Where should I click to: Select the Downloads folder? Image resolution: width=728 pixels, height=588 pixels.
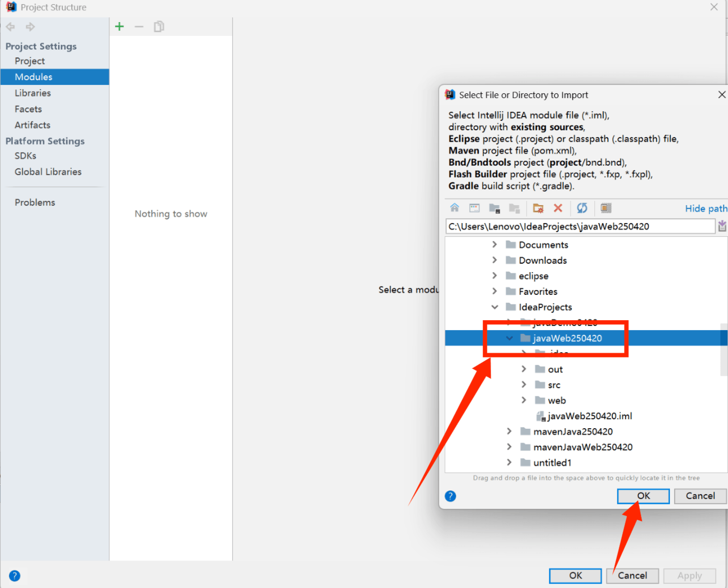click(543, 260)
